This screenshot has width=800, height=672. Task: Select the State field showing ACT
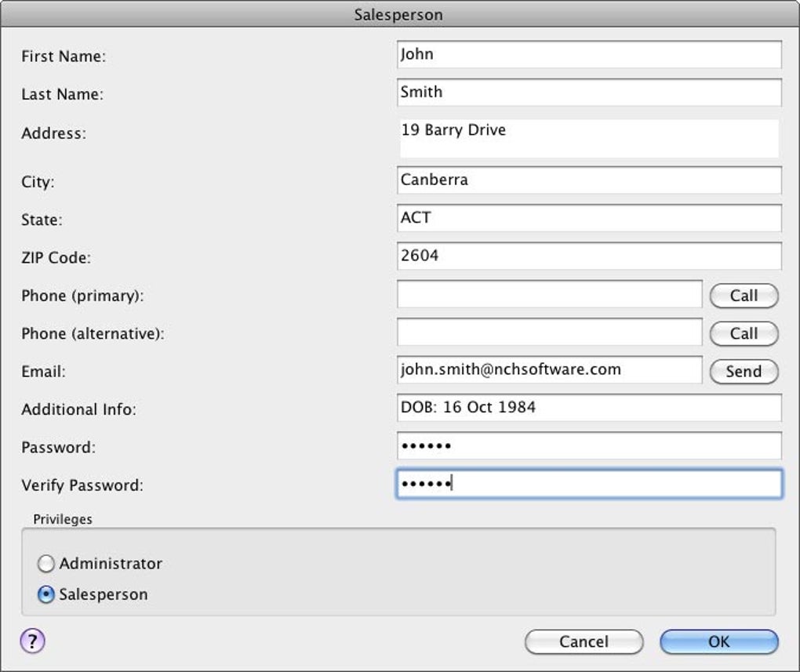(x=589, y=218)
